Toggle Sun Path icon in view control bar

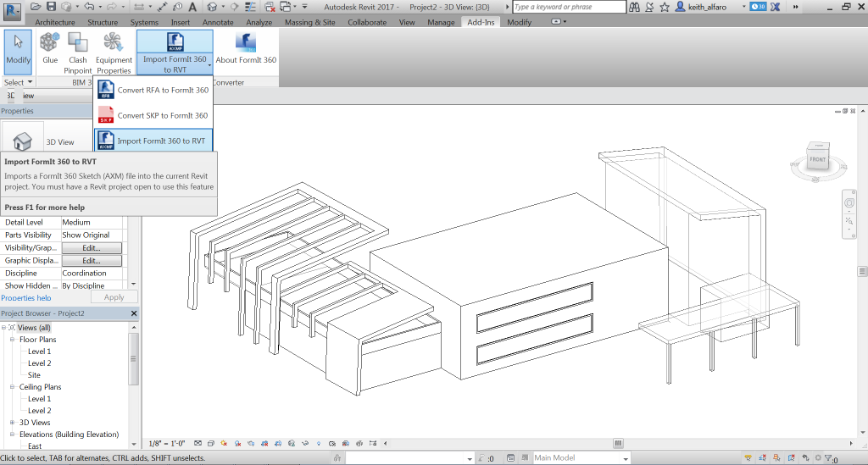[224, 443]
